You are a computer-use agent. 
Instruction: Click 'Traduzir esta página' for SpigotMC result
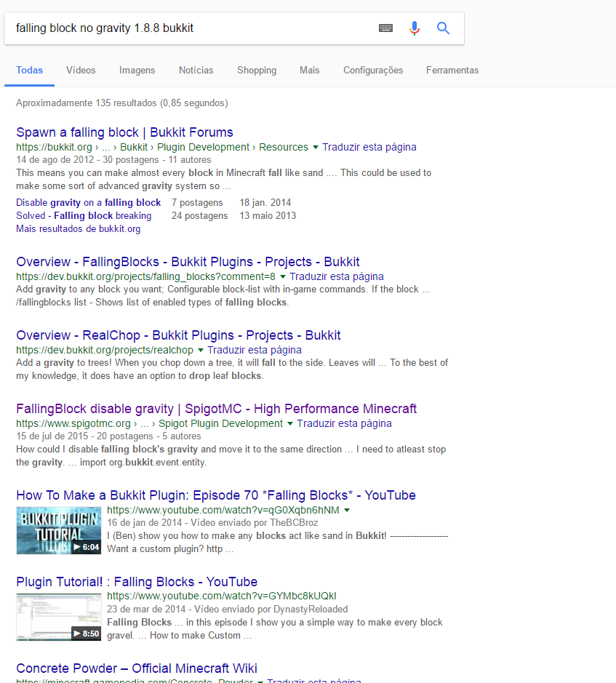(x=344, y=423)
